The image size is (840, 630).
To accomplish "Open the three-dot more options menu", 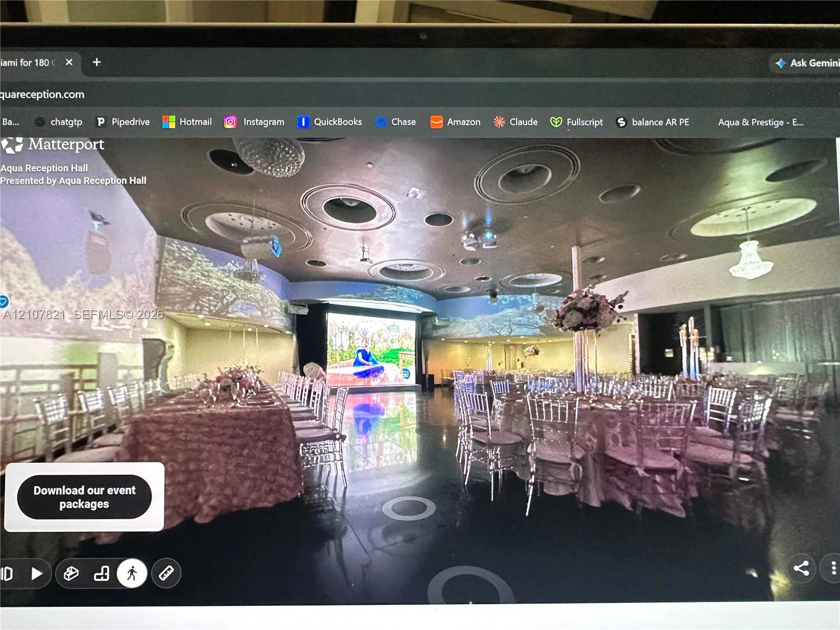I will [x=834, y=568].
